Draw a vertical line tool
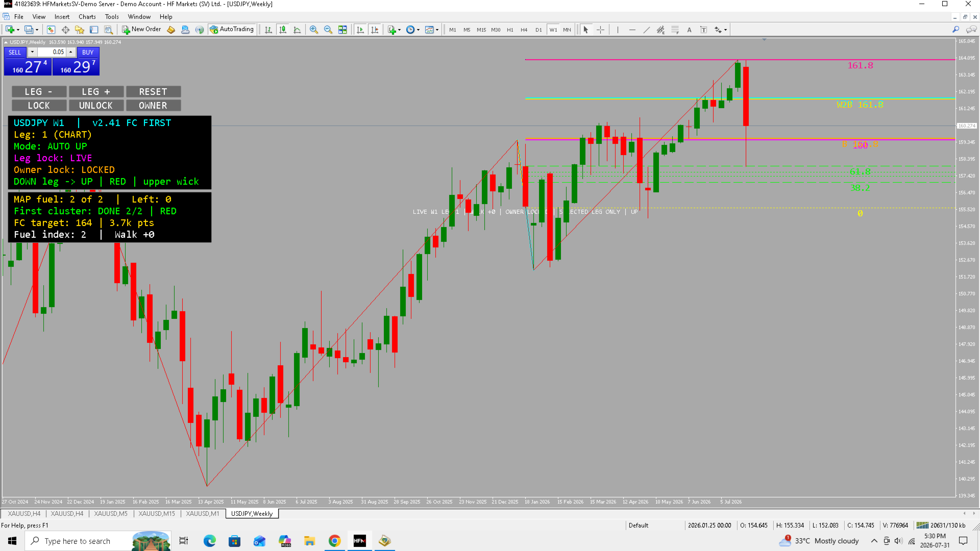980x551 pixels. pos(618,30)
